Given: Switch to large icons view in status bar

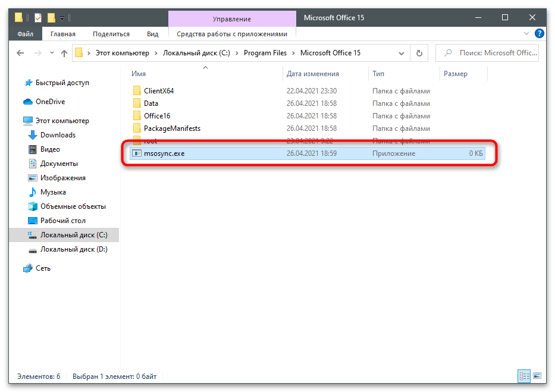Looking at the screenshot, I should click(x=537, y=376).
